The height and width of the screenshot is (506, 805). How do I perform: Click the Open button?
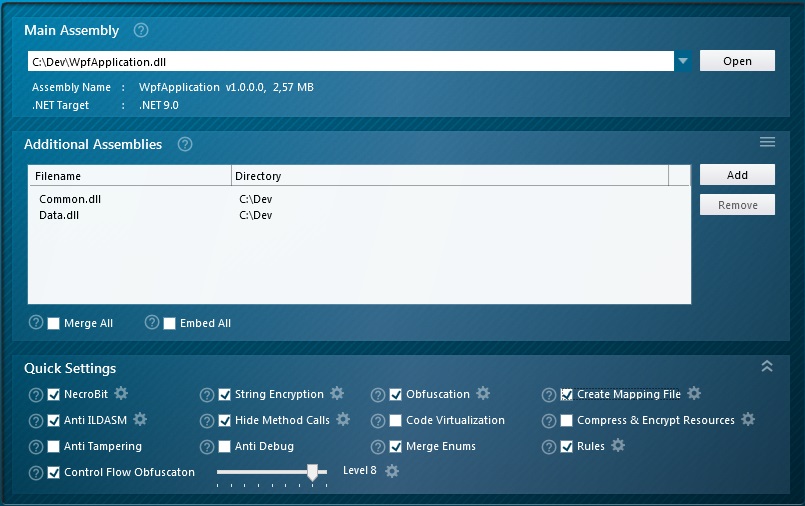[x=737, y=61]
